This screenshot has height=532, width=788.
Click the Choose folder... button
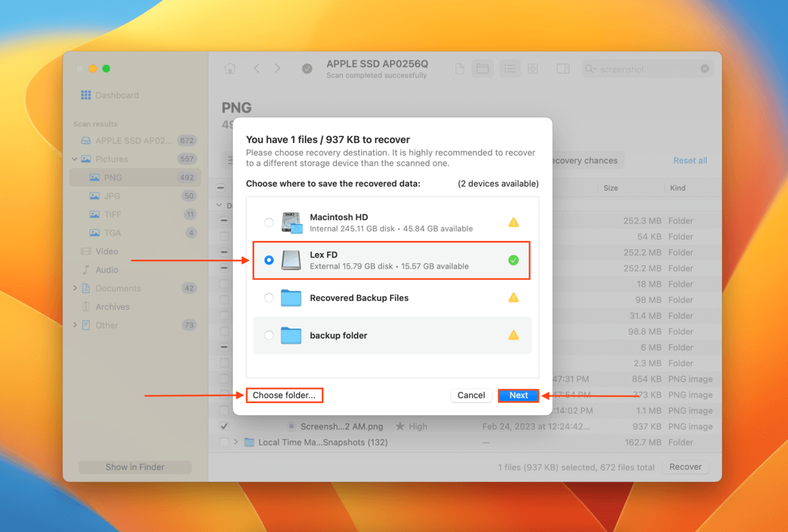(284, 395)
